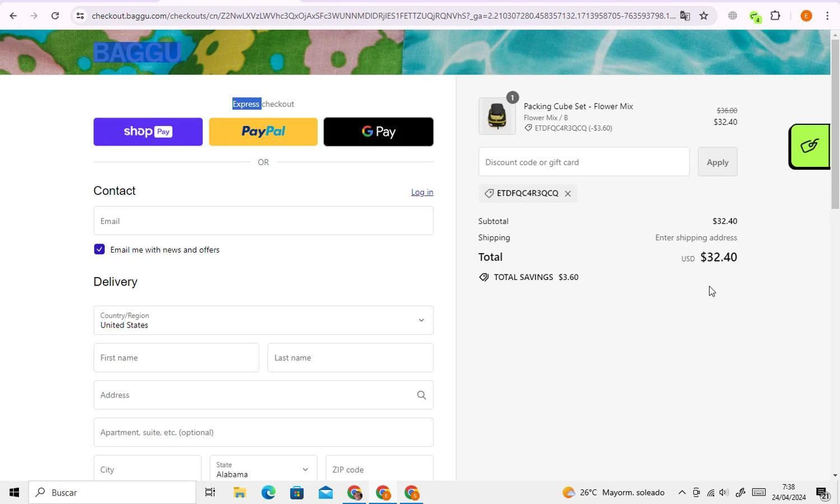Open the Mail app on the taskbar

click(325, 493)
